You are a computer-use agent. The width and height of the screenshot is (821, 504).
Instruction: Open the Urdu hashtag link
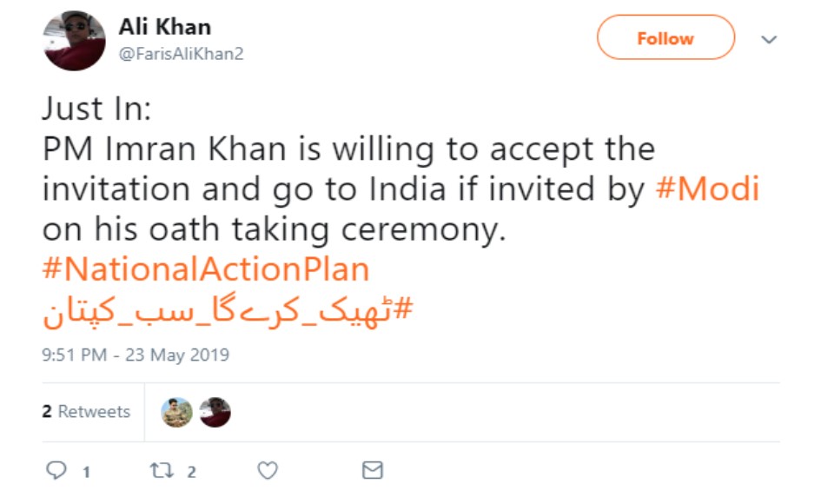tap(226, 311)
